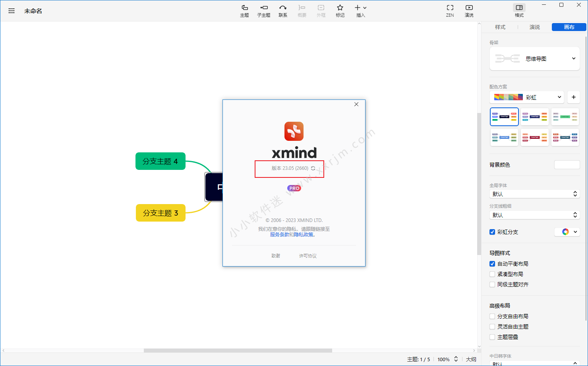Image resolution: width=588 pixels, height=366 pixels.
Task: Select the Relationship (联系) tool
Action: (x=282, y=11)
